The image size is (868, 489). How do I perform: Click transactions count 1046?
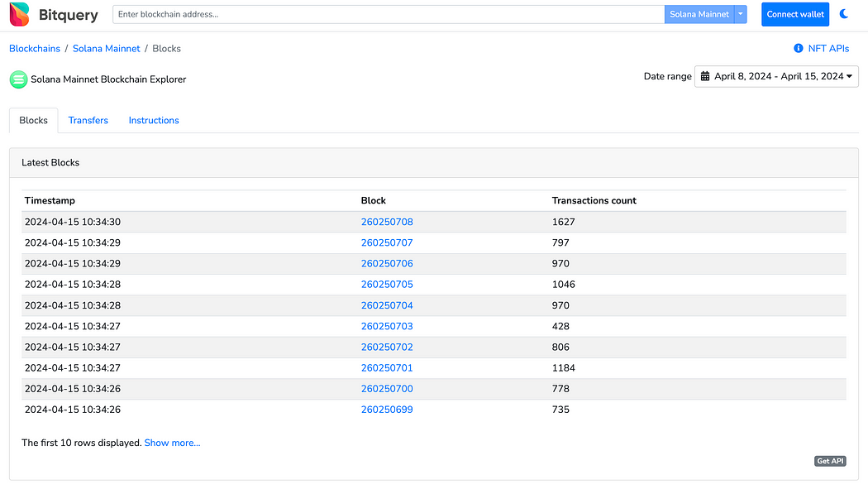point(564,284)
